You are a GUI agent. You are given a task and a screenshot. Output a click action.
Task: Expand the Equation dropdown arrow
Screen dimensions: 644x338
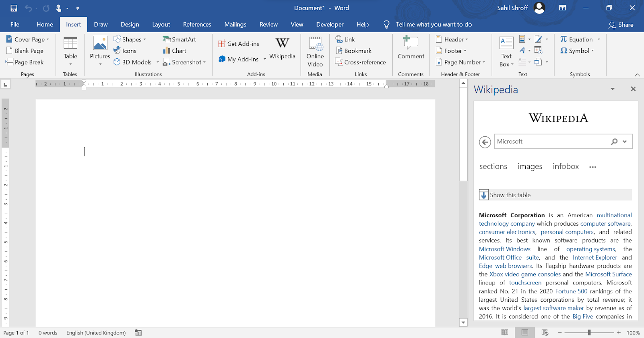coord(599,39)
